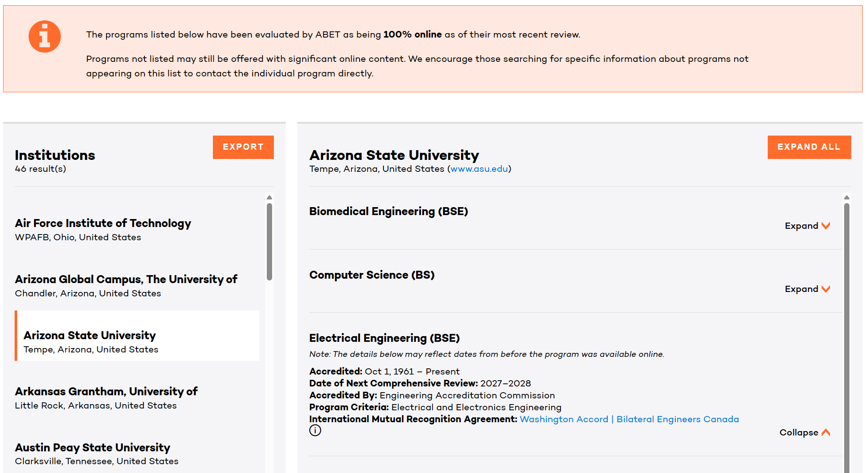The image size is (868, 473).
Task: Click the small info circle below agreement
Action: coord(315,430)
